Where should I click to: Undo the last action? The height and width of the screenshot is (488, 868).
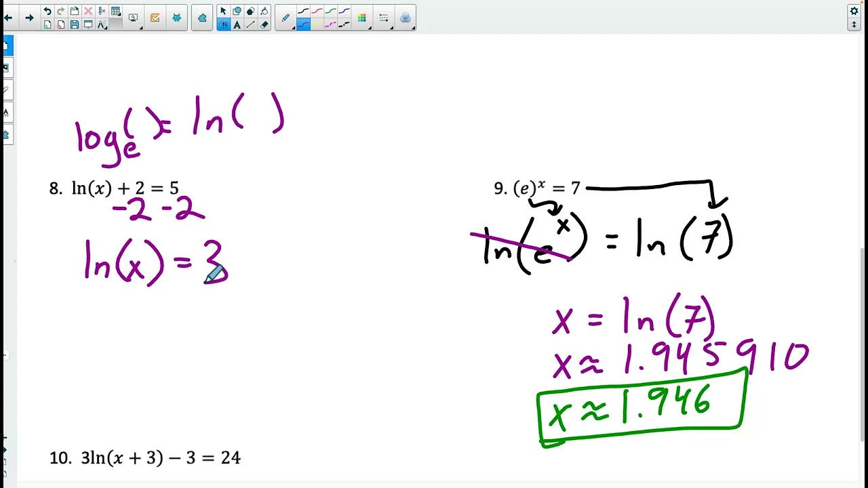[47, 12]
